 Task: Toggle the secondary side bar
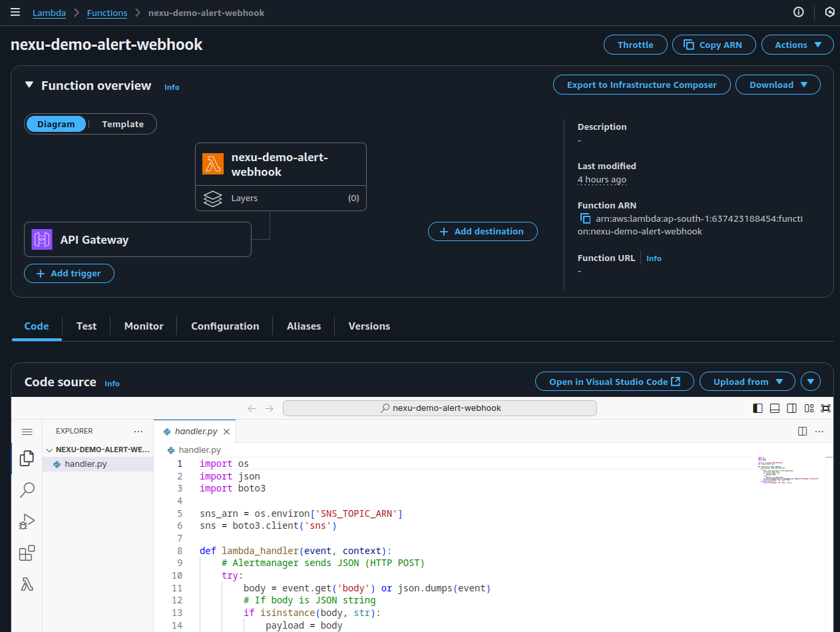click(792, 408)
